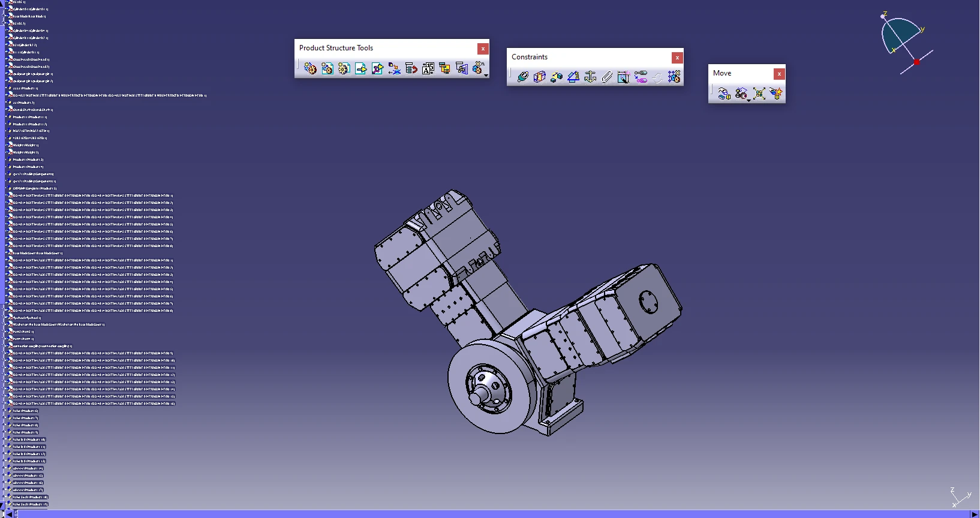Open the Reuse Pattern tool
This screenshot has width=980, height=518.
click(674, 77)
